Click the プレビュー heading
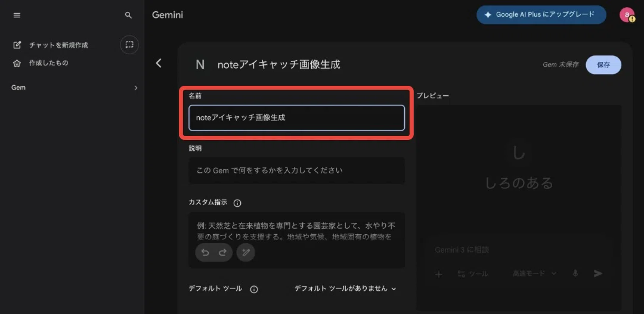Screen dimensions: 644x314 tap(433, 96)
